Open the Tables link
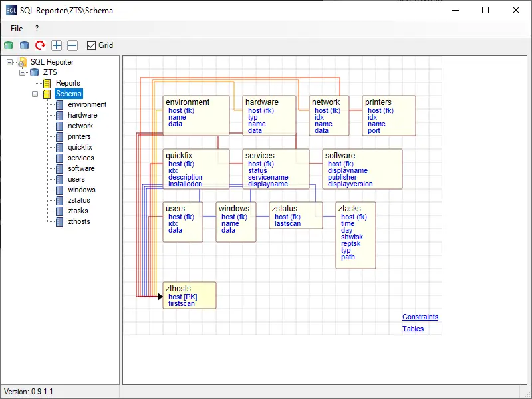The height and width of the screenshot is (399, 532). tap(412, 329)
